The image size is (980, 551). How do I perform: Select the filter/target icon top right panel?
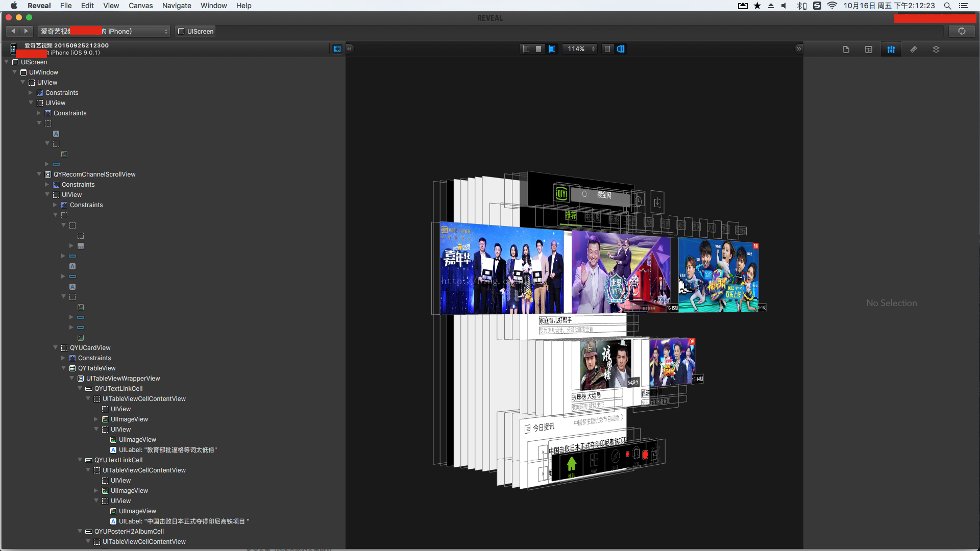click(891, 48)
